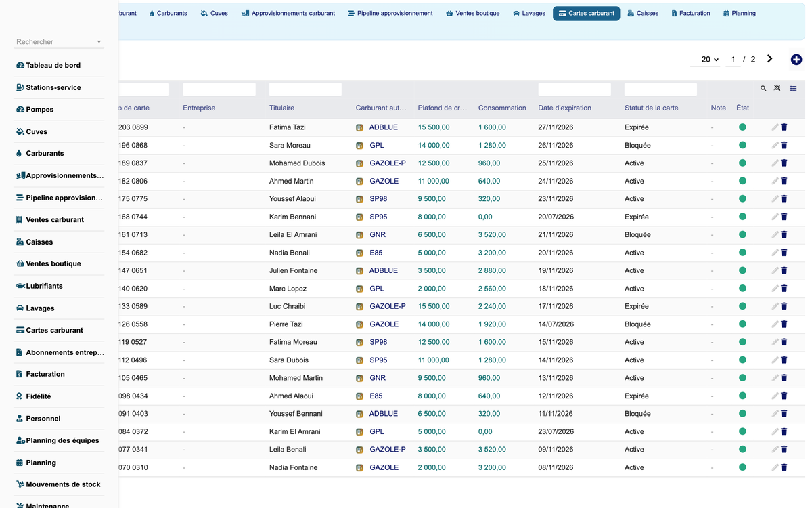Add a new fuel card with plus icon
Screen dimensions: 812x508
(x=796, y=60)
